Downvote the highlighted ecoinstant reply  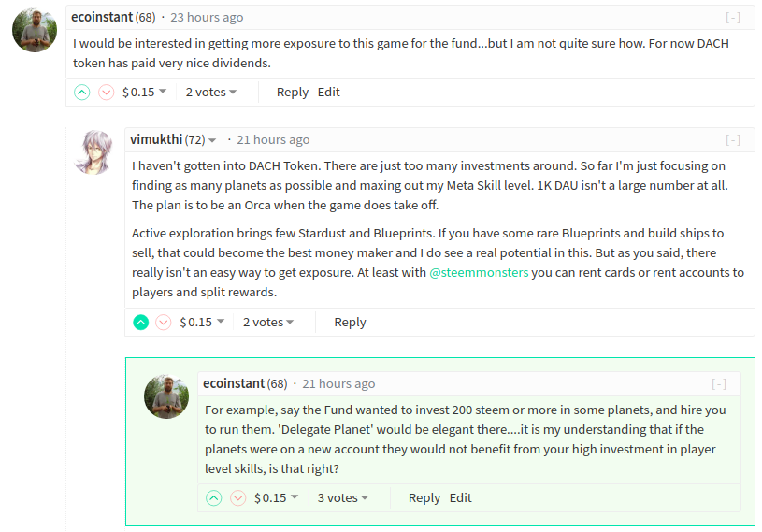pyautogui.click(x=238, y=498)
